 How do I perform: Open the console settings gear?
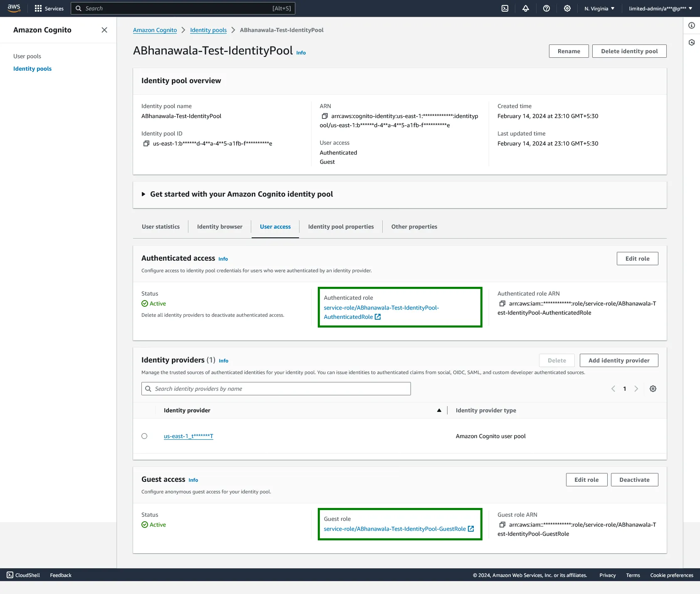pyautogui.click(x=567, y=8)
